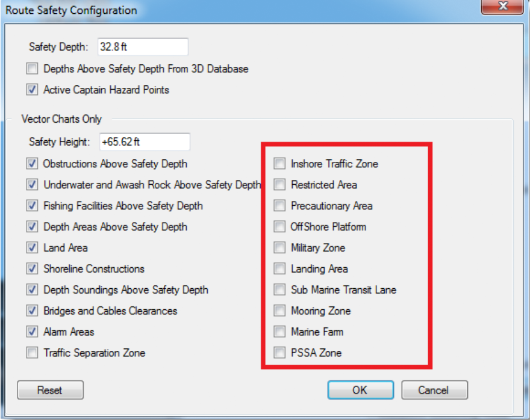
Task: Toggle Bridges and Cables Clearances
Action: (32, 310)
